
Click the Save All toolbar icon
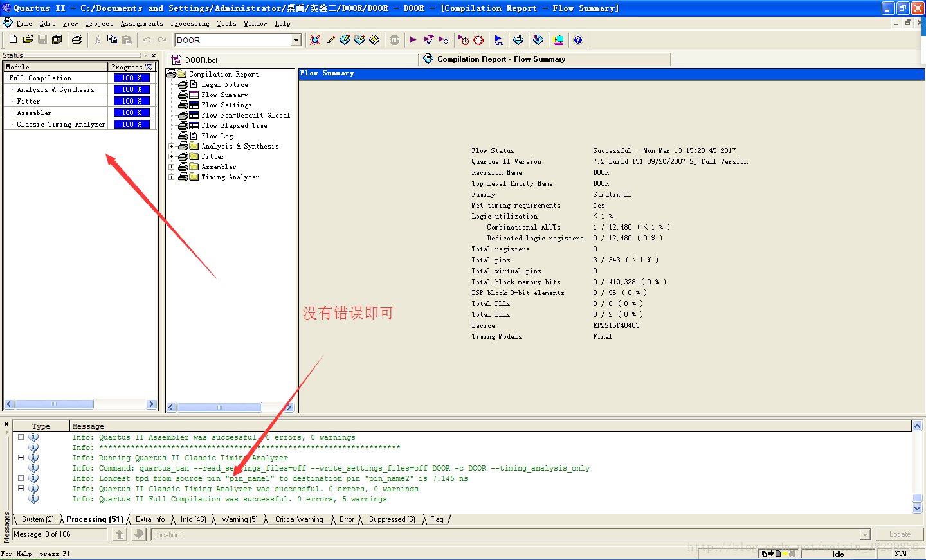point(57,40)
